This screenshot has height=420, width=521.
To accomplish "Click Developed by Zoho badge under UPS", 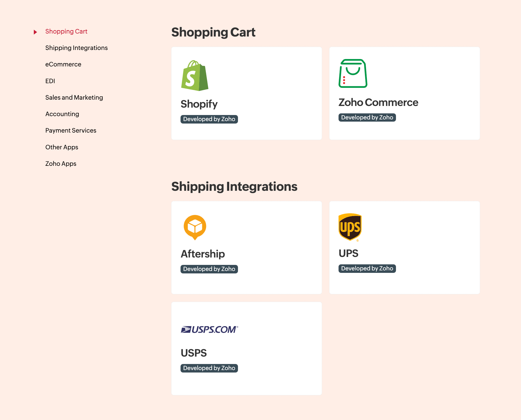I will (367, 268).
